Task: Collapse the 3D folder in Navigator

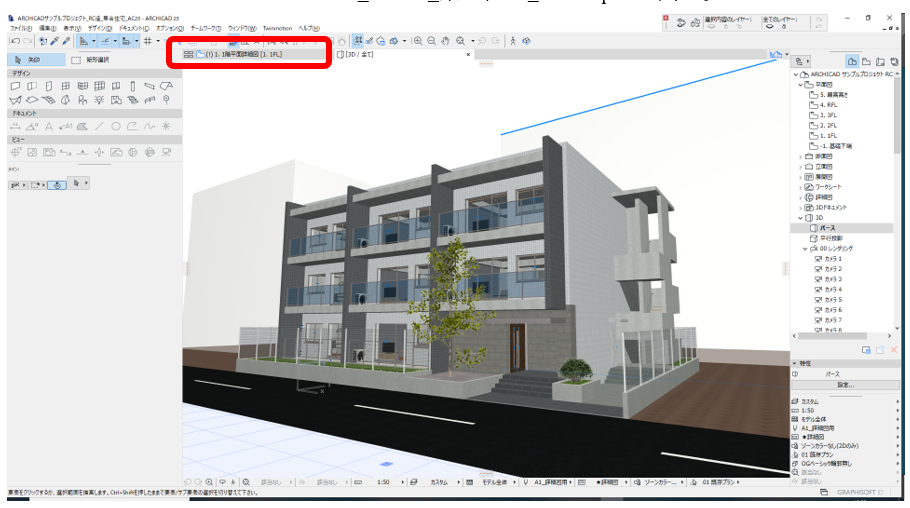Action: pyautogui.click(x=800, y=218)
